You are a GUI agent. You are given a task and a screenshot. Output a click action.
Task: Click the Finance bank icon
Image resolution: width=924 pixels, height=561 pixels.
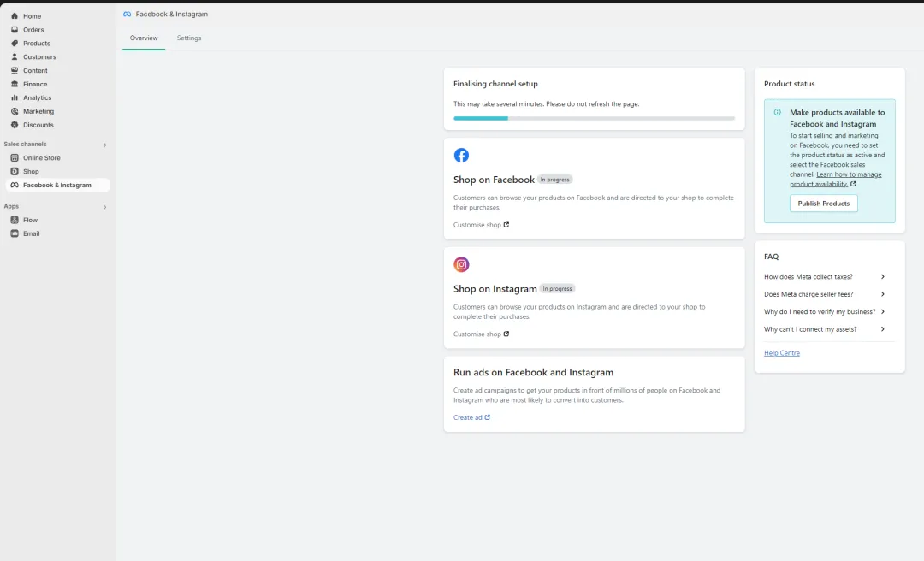click(15, 84)
